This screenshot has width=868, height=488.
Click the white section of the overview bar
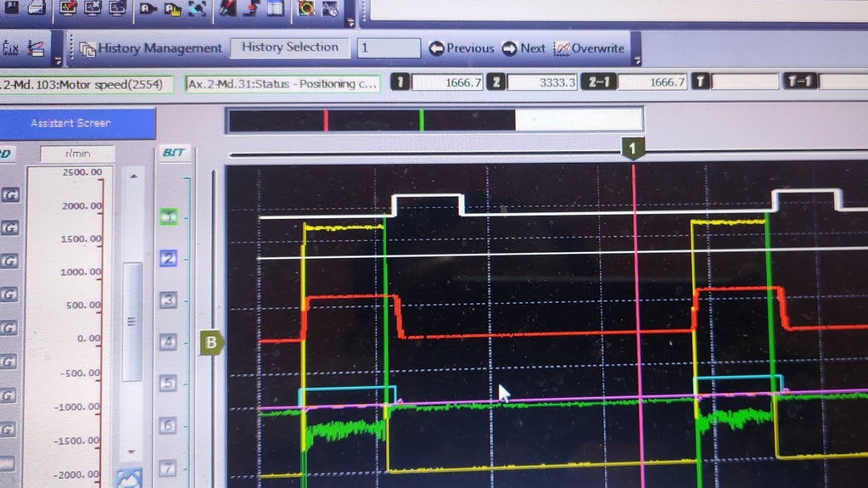tap(578, 120)
